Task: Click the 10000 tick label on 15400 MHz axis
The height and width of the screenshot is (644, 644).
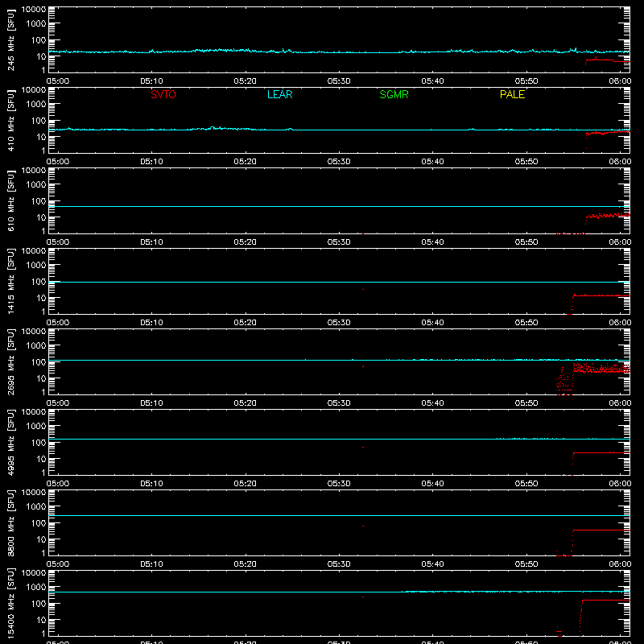Action: (34, 573)
